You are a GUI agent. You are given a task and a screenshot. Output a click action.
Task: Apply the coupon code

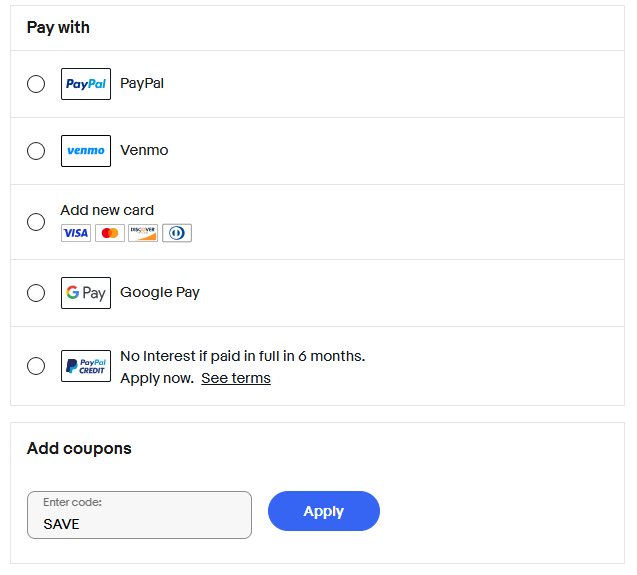click(324, 511)
